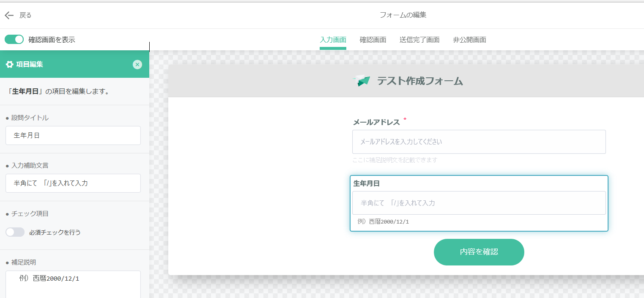Viewport: 644px width, 298px height.
Task: Click the 例）西暦2000/12/1 helper text
Action: [383, 221]
